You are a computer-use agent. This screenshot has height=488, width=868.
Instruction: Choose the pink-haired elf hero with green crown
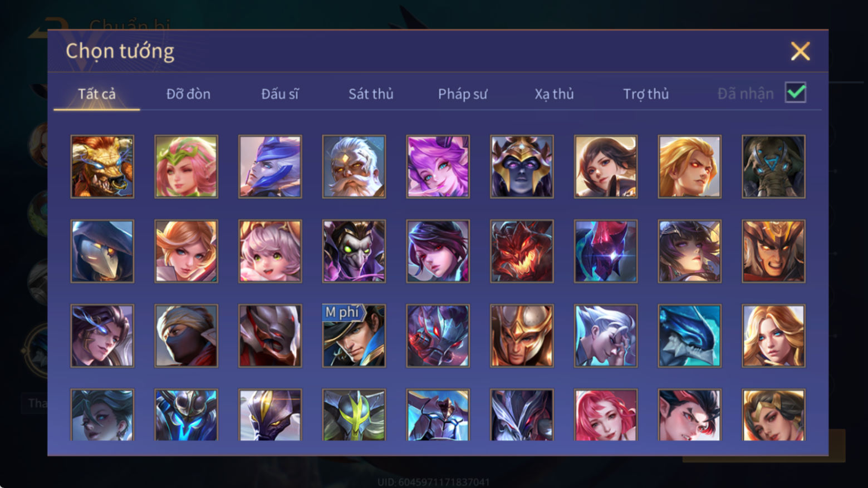(187, 167)
